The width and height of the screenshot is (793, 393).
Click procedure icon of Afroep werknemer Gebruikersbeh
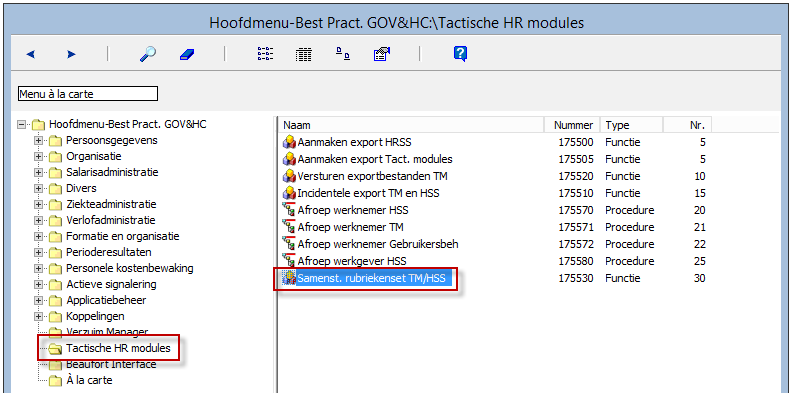click(x=289, y=244)
